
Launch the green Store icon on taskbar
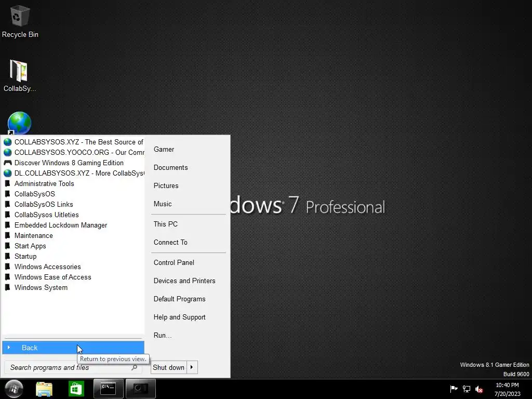[76, 389]
